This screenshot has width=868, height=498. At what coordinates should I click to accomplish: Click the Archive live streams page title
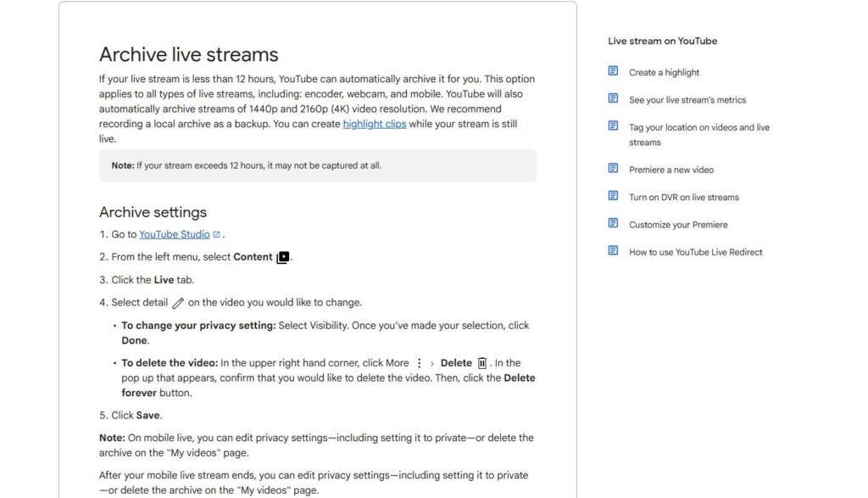(x=189, y=55)
